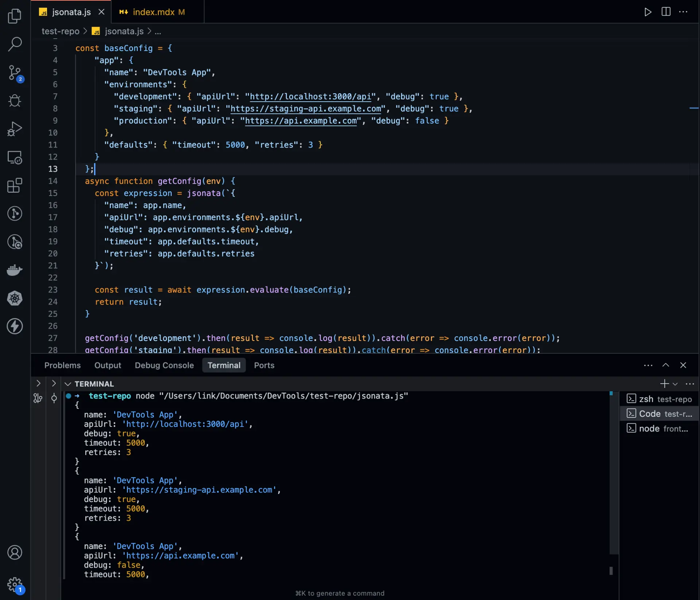Open Run and Debug view
Image resolution: width=700 pixels, height=600 pixels.
coord(15,129)
